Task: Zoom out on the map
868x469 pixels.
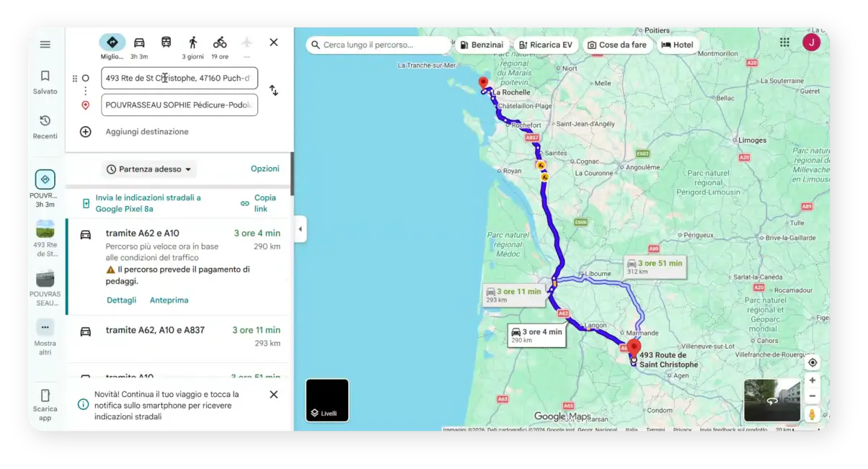Action: tap(812, 396)
